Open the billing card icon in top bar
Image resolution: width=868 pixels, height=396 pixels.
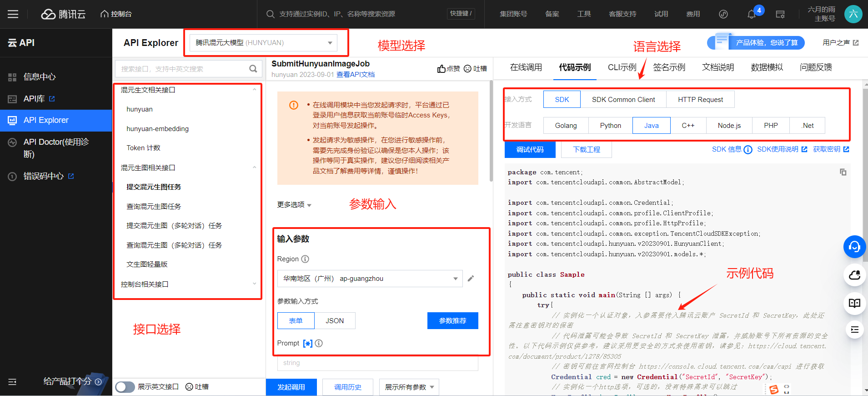pos(780,14)
